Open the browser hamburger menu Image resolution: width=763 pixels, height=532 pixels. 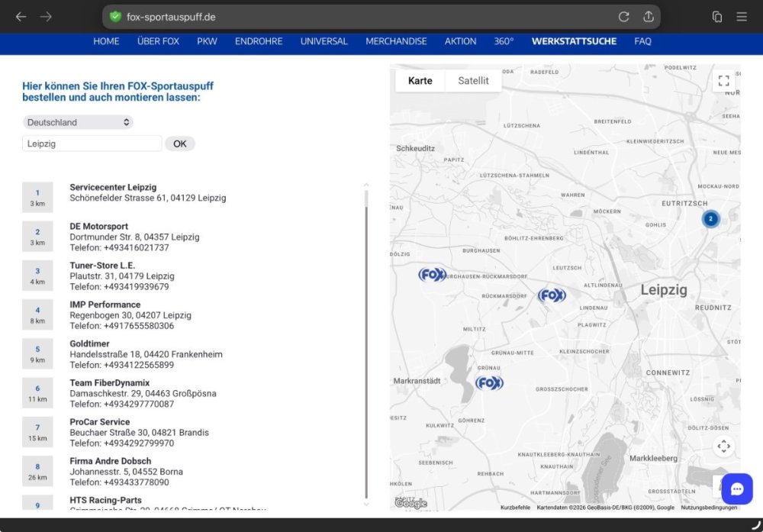click(742, 17)
